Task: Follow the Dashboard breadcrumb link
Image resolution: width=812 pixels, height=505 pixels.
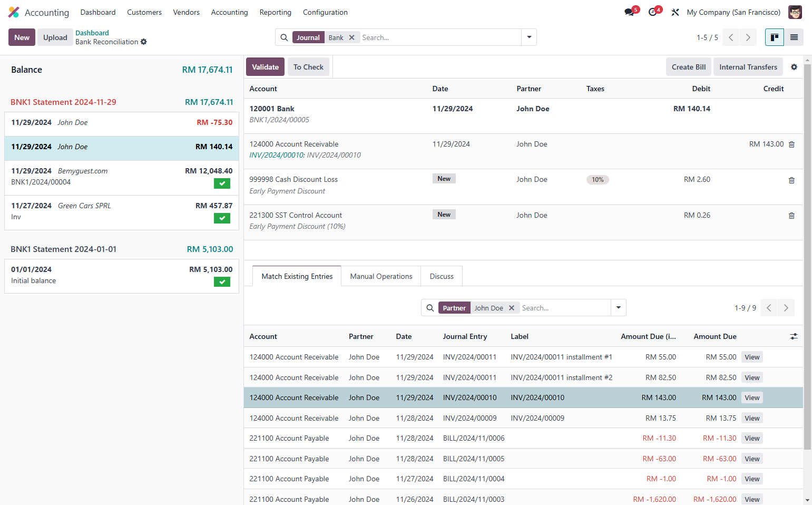Action: click(92, 33)
